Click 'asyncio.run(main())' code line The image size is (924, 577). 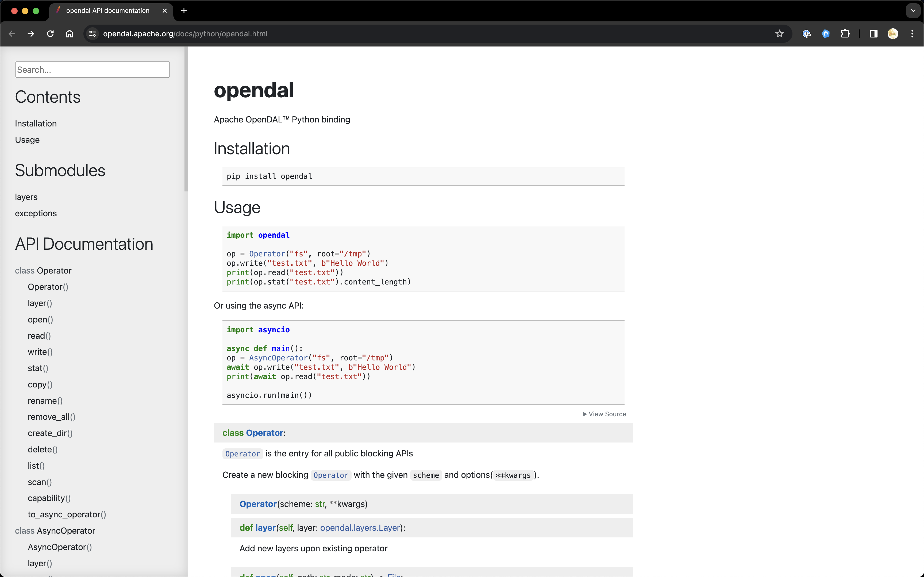[269, 395]
